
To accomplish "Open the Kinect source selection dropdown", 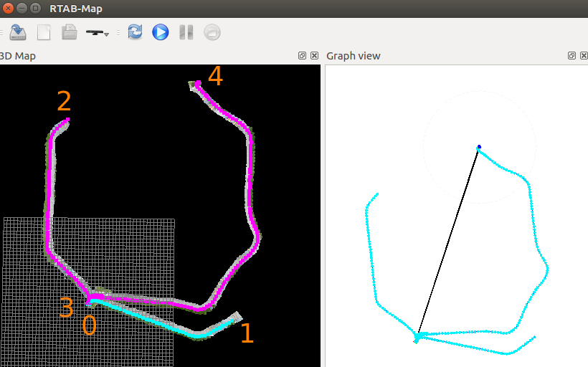I will point(97,33).
